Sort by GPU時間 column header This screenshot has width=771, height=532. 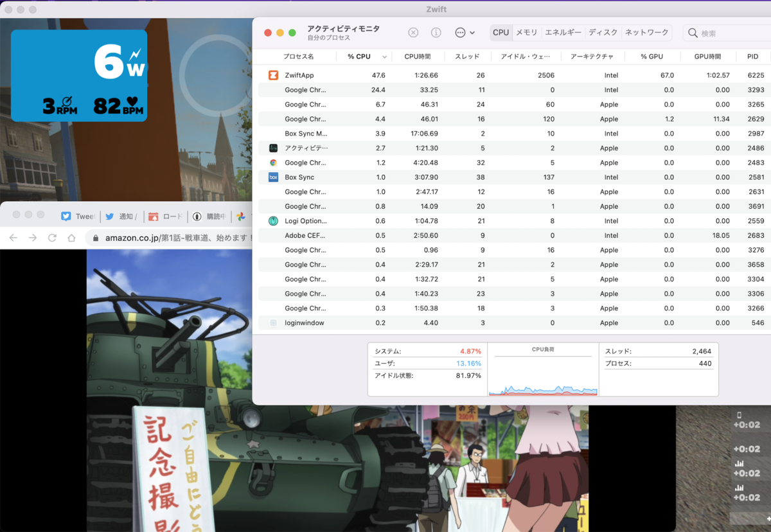(x=707, y=57)
